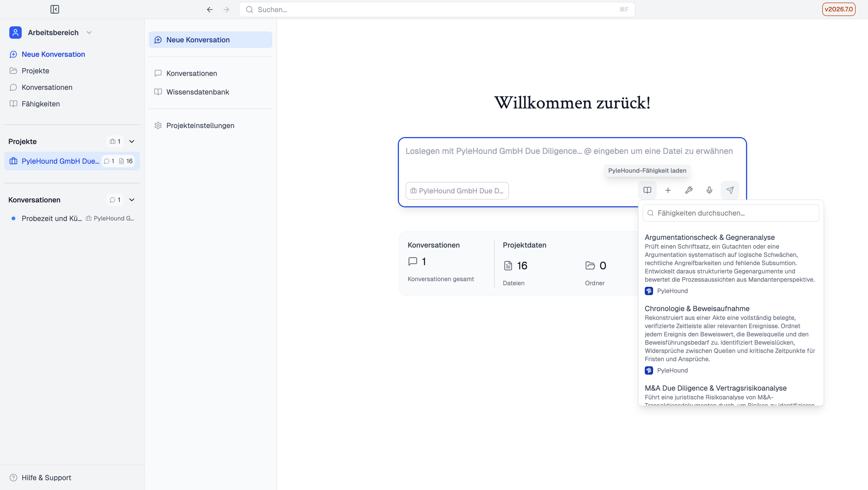Click the Willkommen zurück! heading
The height and width of the screenshot is (490, 868).
(x=572, y=103)
